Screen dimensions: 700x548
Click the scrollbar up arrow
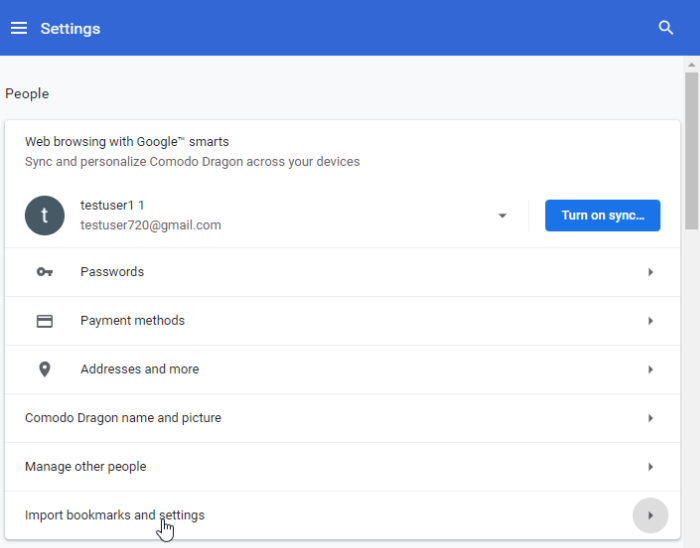692,65
